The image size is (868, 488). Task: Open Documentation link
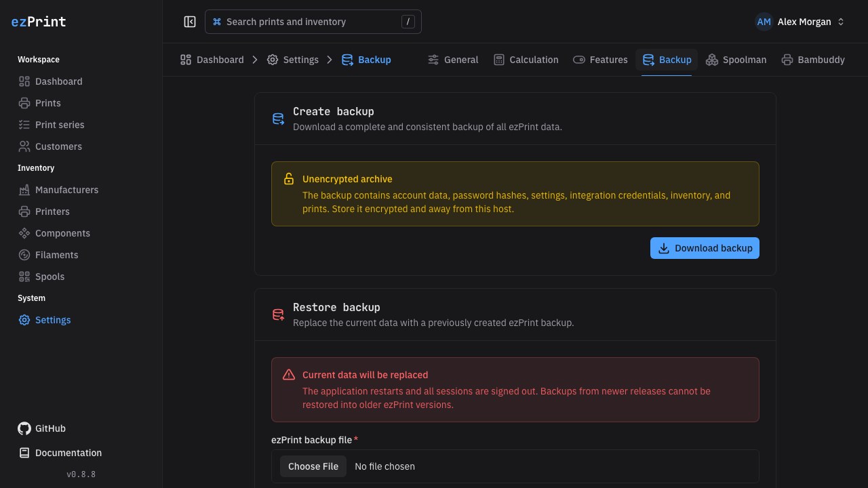pyautogui.click(x=60, y=453)
